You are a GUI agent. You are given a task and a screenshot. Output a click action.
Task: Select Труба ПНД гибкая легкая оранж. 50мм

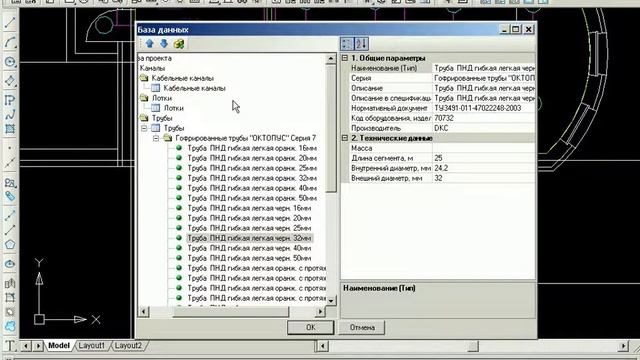point(252,198)
